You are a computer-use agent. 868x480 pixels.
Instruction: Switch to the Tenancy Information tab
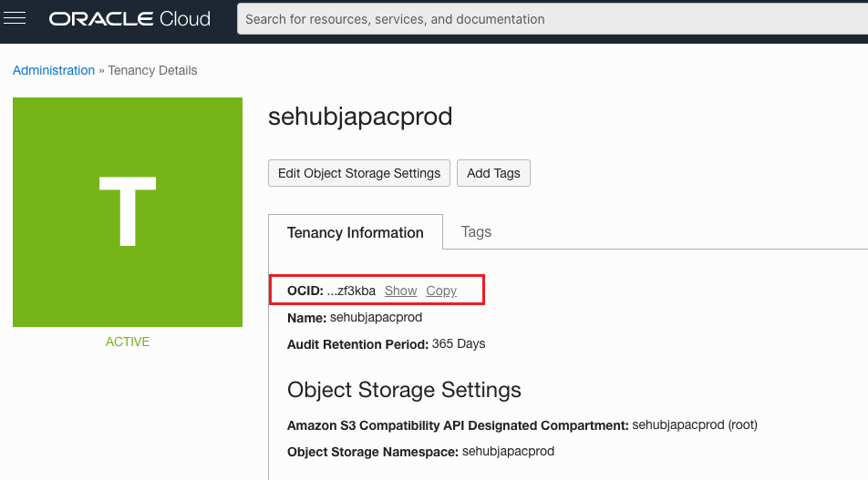355,232
